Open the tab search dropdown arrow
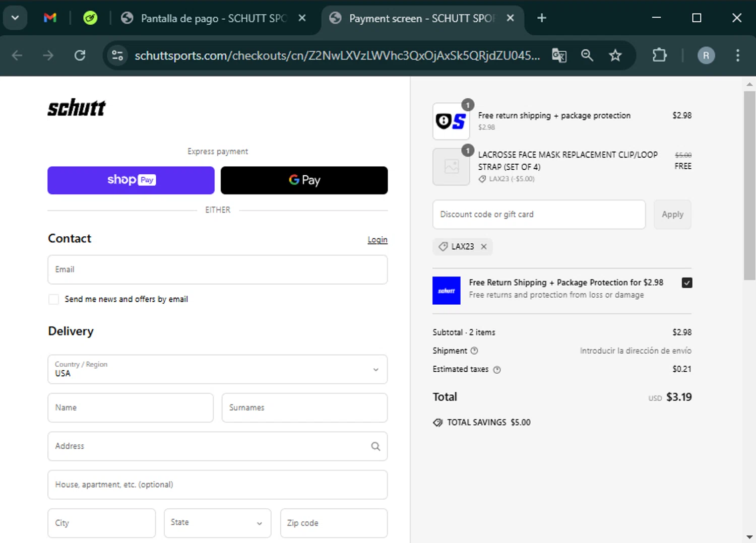The image size is (756, 543). [x=15, y=18]
